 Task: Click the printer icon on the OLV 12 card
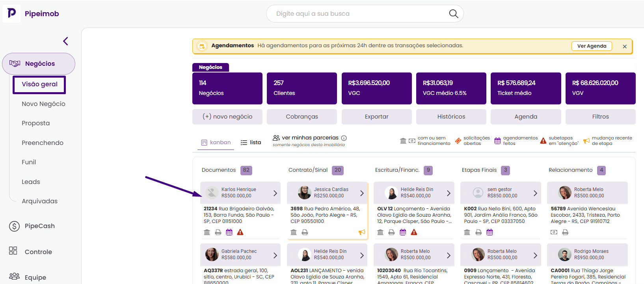[x=391, y=232]
